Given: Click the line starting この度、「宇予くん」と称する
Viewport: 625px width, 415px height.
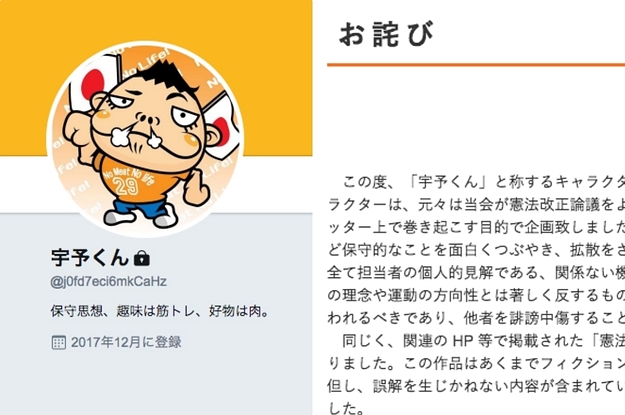Looking at the screenshot, I should (x=483, y=182).
